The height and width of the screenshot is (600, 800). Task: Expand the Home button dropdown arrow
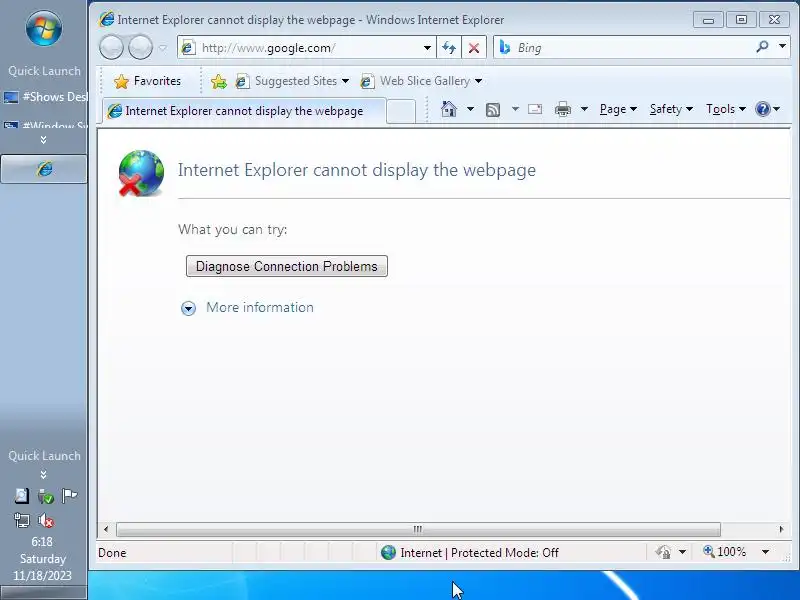click(x=470, y=109)
